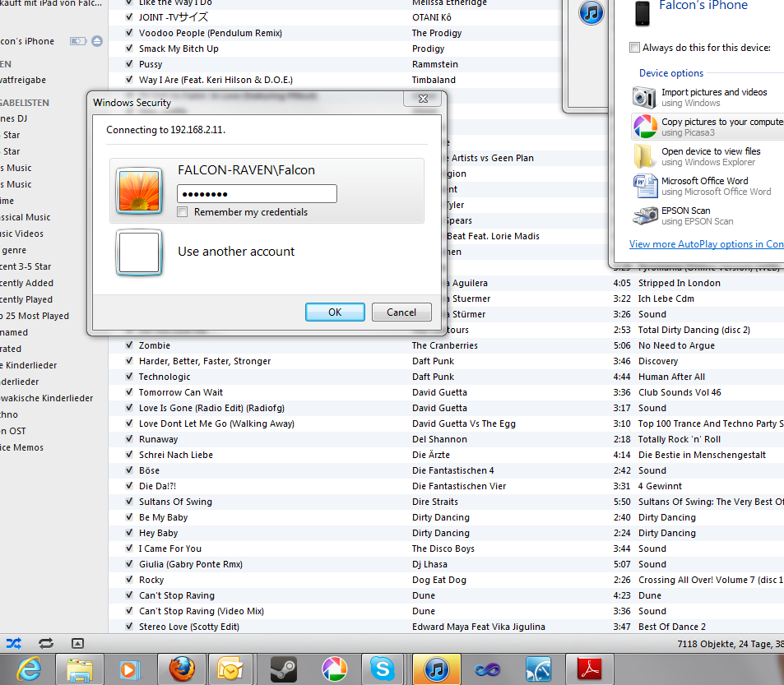The width and height of the screenshot is (784, 685).
Task: Click the iTunes icon in AutoPlay dialog
Action: pyautogui.click(x=591, y=12)
